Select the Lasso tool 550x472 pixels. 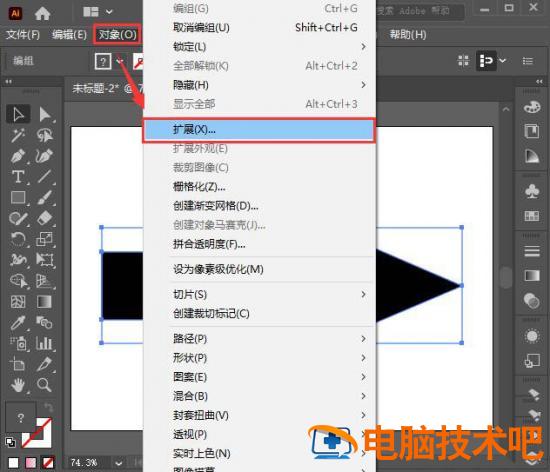(45, 135)
